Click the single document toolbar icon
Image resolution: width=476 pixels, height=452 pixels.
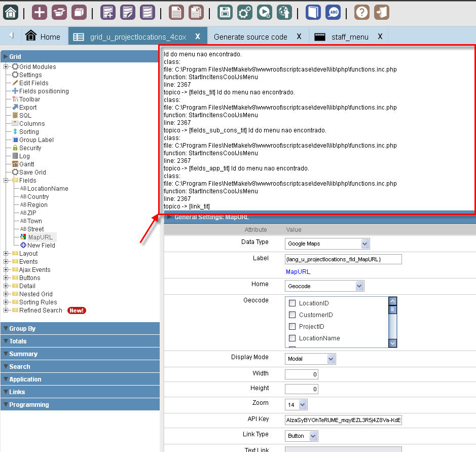[x=176, y=13]
